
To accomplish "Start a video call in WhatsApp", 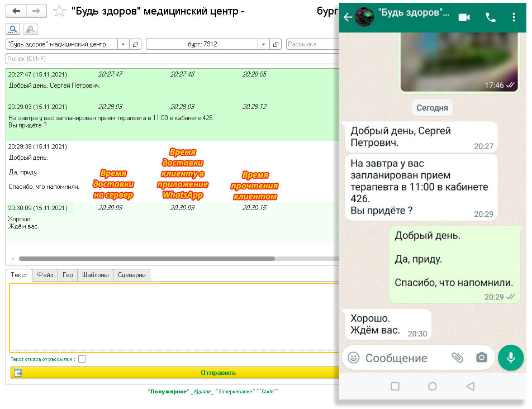I will pos(464,17).
